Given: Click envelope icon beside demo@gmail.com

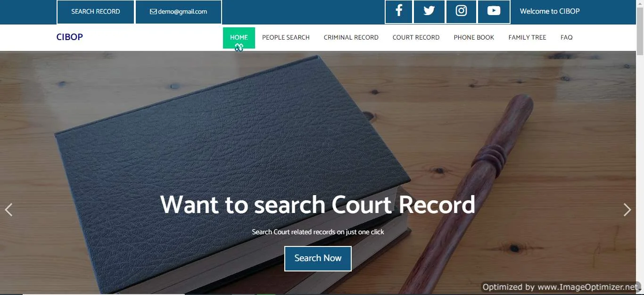Looking at the screenshot, I should click(x=153, y=12).
